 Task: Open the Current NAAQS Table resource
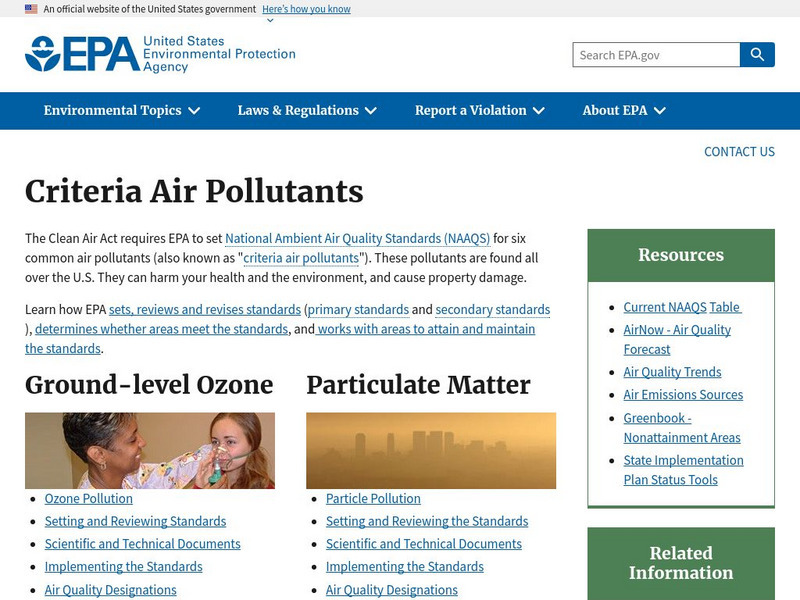click(x=682, y=307)
